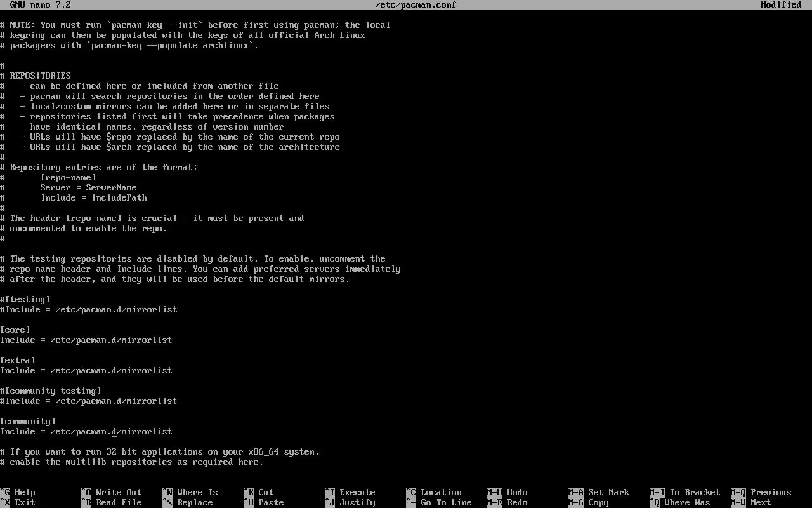Place cursor on the [extra] header
812x508 pixels.
pyautogui.click(x=18, y=360)
